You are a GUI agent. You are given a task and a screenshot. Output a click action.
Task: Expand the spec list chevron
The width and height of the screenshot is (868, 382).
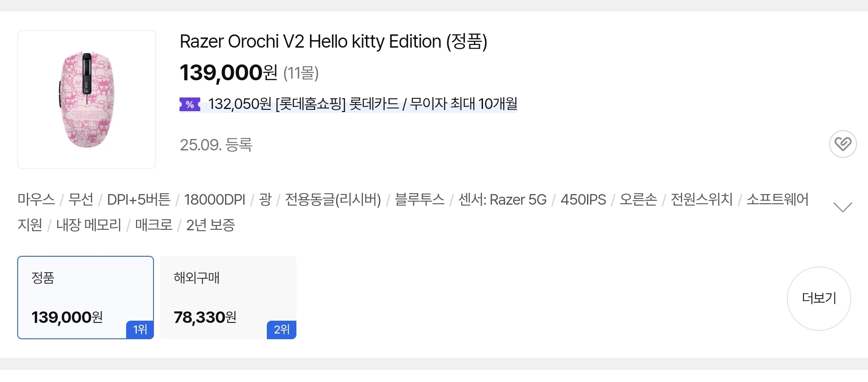pyautogui.click(x=842, y=207)
